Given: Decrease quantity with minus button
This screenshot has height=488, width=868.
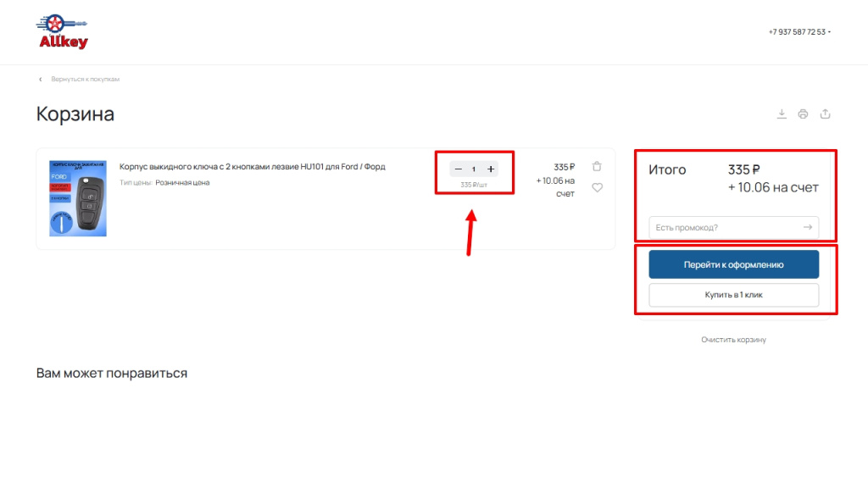Looking at the screenshot, I should 459,169.
